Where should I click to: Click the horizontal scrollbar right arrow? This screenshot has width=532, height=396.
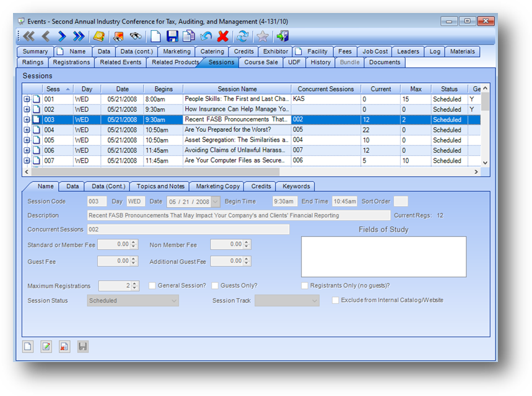476,172
